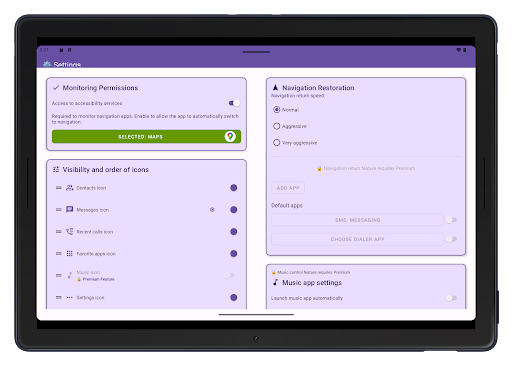512x366 pixels.
Task: Click the 'Default apps' label
Action: tap(287, 205)
